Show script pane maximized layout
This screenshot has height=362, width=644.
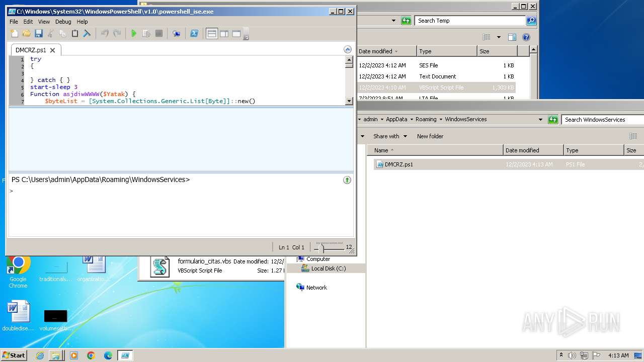tap(236, 34)
